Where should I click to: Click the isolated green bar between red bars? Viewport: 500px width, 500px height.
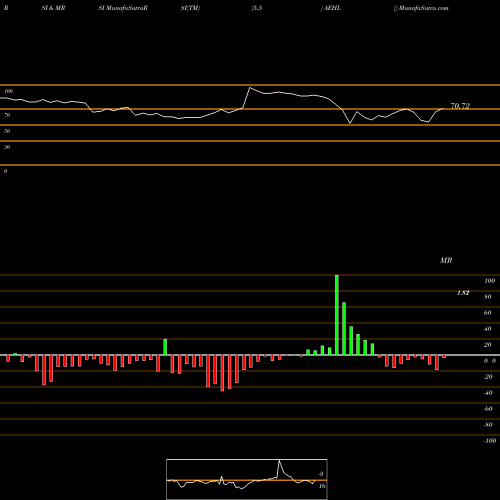pos(165,347)
